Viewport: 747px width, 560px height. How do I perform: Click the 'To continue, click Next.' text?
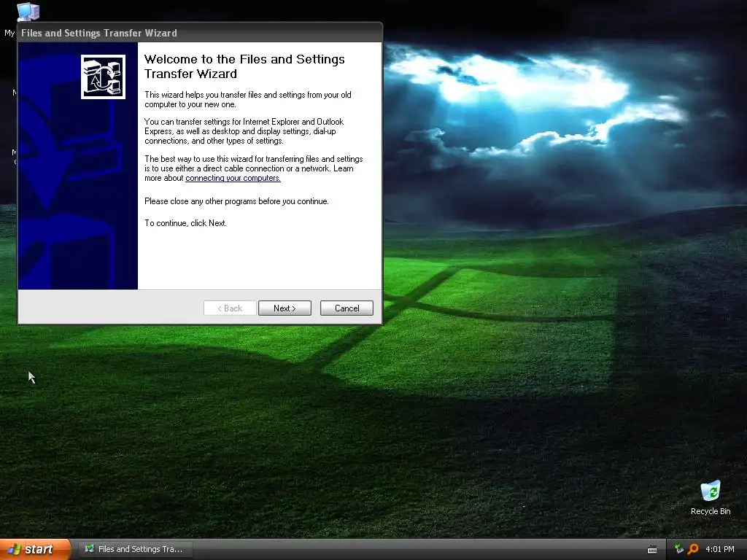point(185,223)
